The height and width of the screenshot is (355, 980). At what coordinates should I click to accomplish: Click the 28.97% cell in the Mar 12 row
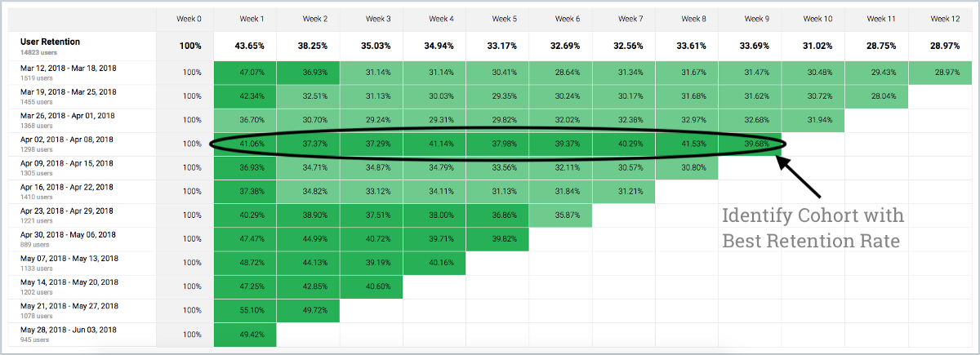(944, 73)
